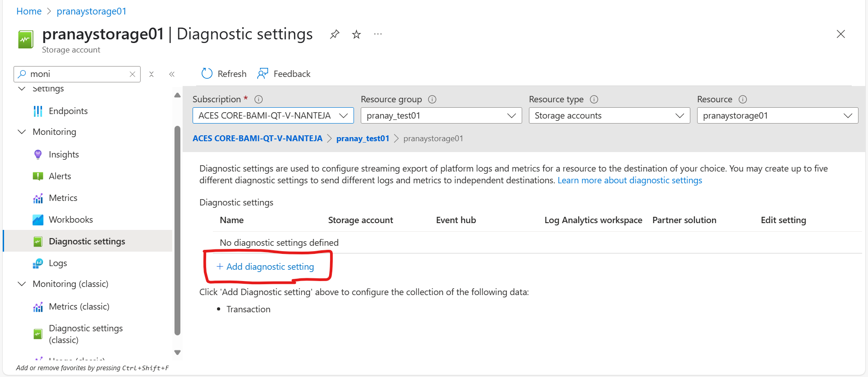Open ACES CORE-BAMI-QT-V-NANTEJA scope breadcrumb

(x=257, y=138)
